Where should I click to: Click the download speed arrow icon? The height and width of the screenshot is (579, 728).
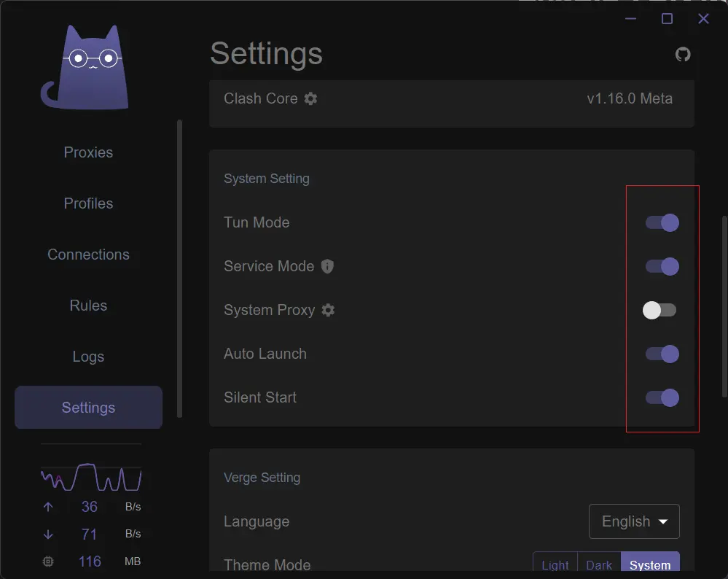[48, 535]
